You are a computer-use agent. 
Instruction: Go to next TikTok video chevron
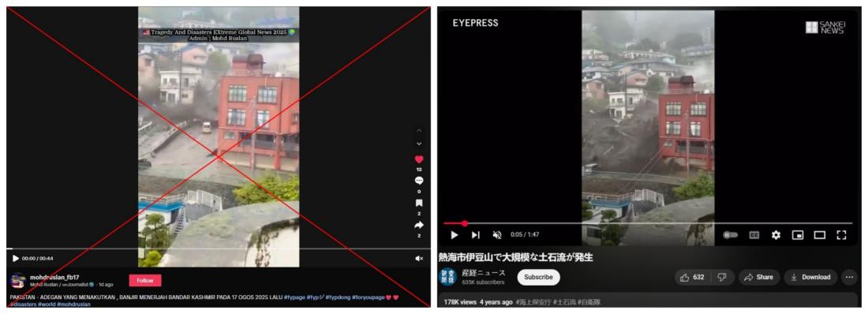point(419,144)
